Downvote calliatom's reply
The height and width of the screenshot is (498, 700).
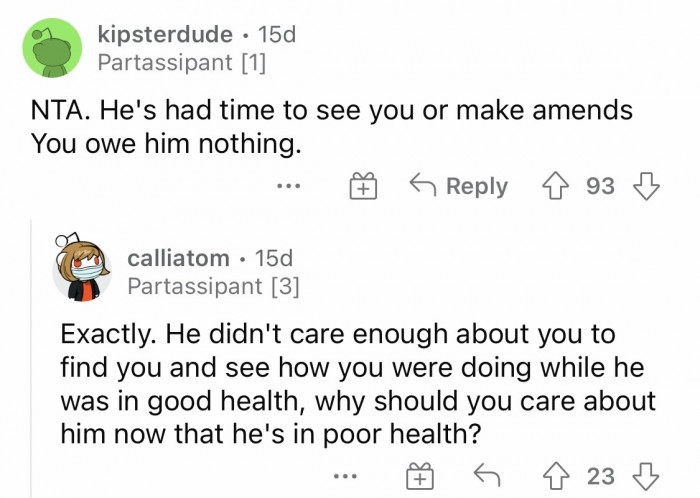(647, 477)
